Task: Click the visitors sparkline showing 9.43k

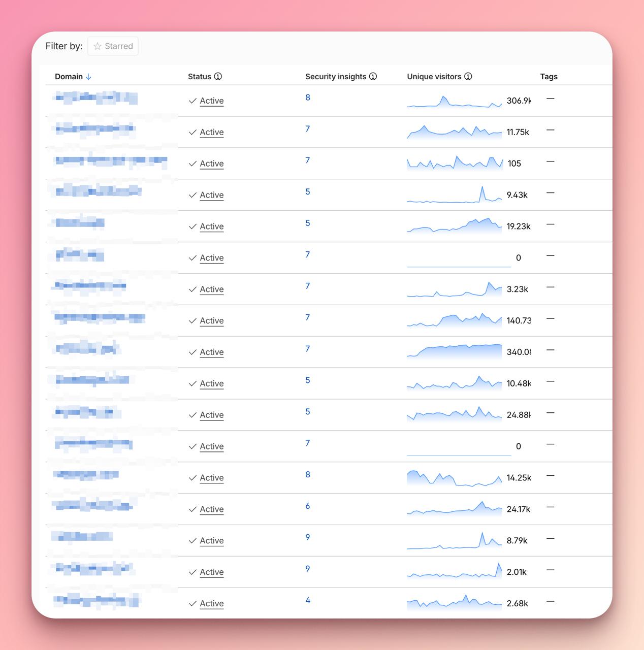Action: coord(455,194)
